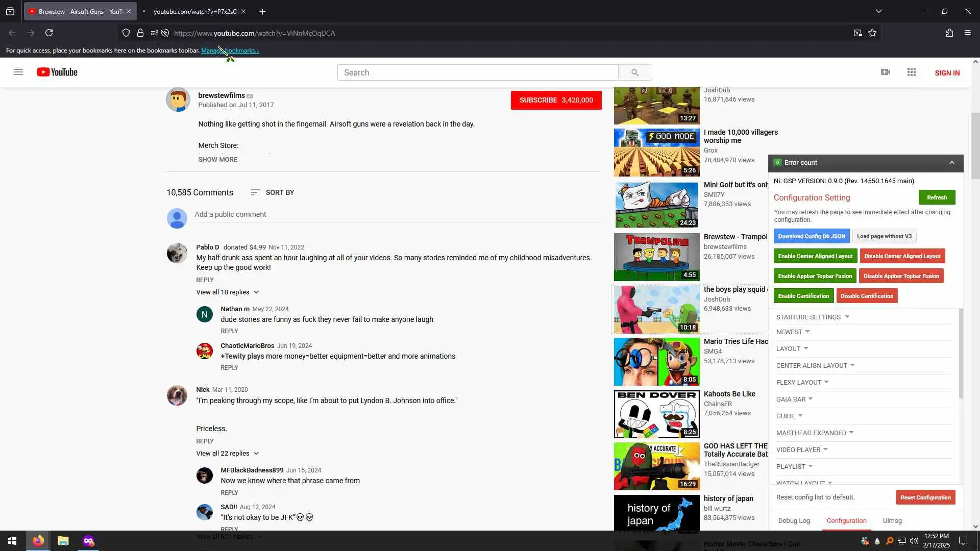The height and width of the screenshot is (551, 980).
Task: Click Enable Appbar Topbar Fusion
Action: (815, 276)
